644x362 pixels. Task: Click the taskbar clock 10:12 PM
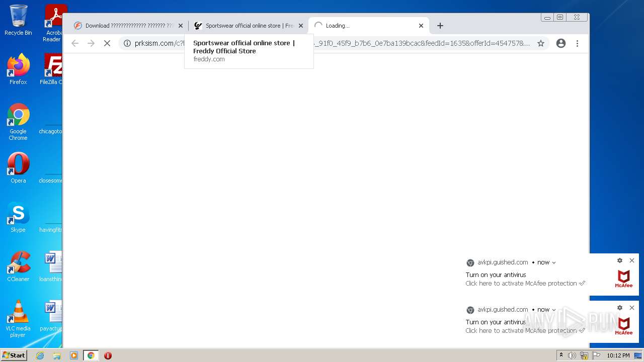coord(618,355)
